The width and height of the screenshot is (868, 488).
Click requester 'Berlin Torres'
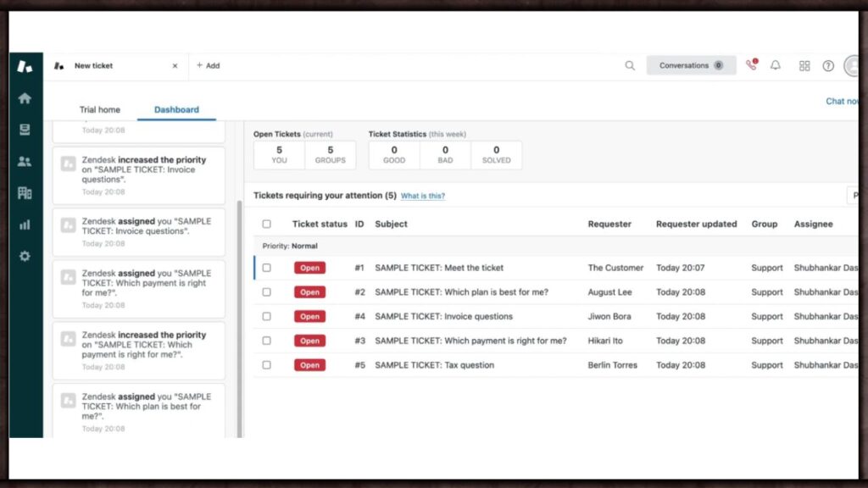tap(612, 365)
